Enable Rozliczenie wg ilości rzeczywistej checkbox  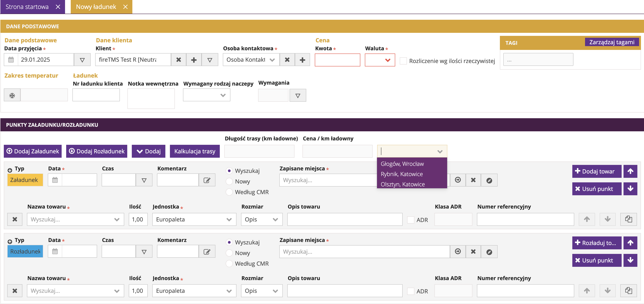tap(403, 61)
